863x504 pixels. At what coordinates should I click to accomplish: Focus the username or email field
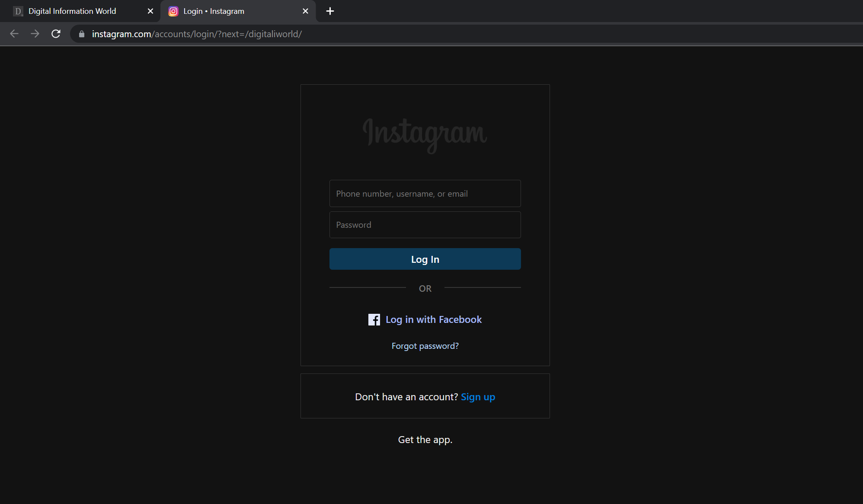tap(425, 194)
